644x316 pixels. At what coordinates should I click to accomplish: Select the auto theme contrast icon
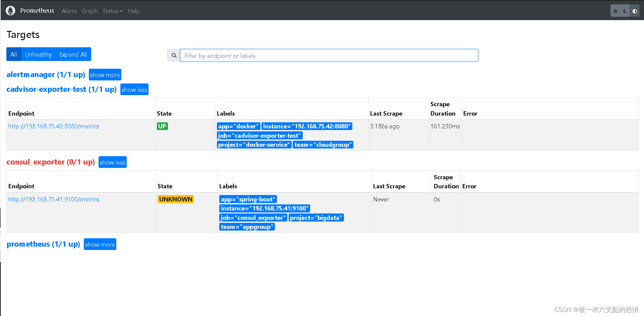click(x=635, y=11)
